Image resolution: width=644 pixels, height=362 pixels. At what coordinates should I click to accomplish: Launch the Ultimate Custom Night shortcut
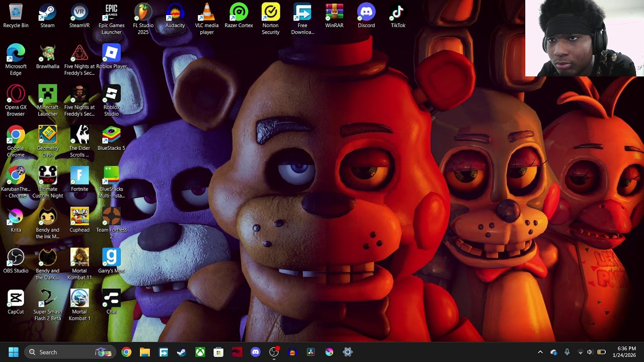pos(47,183)
